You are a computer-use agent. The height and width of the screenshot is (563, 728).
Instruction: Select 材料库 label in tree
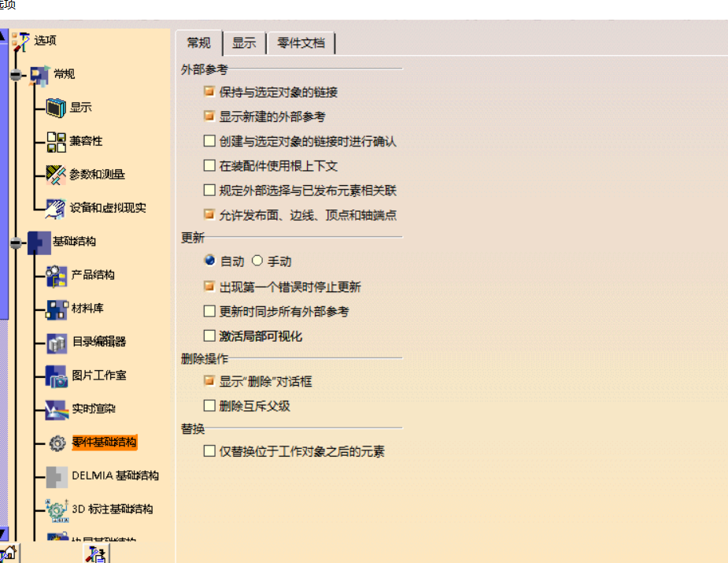pyautogui.click(x=87, y=309)
